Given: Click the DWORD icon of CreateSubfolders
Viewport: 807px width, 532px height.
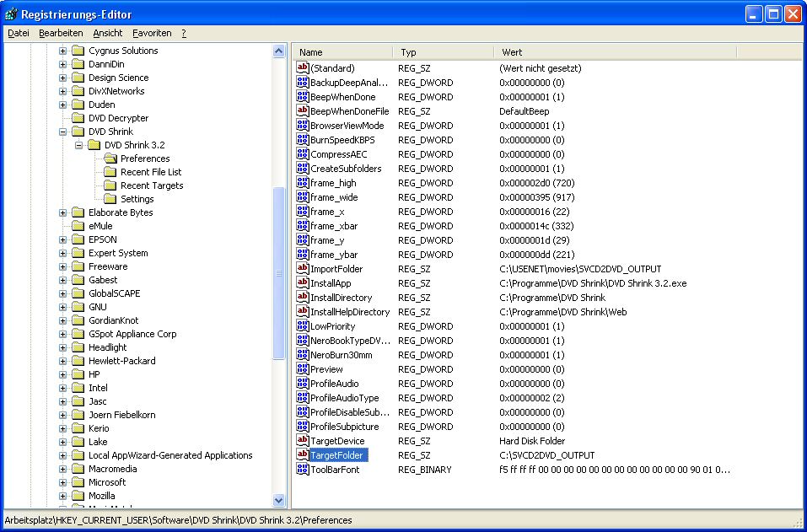Looking at the screenshot, I should click(303, 169).
